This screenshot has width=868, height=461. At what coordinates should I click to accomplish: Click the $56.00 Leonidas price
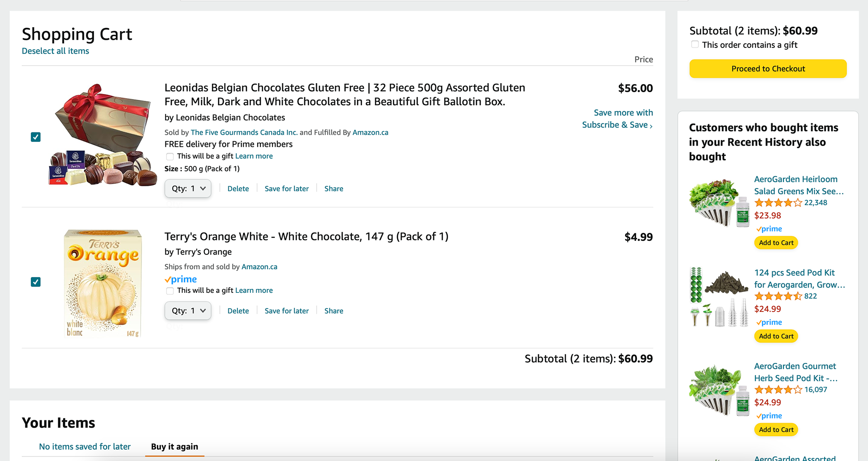click(x=635, y=88)
